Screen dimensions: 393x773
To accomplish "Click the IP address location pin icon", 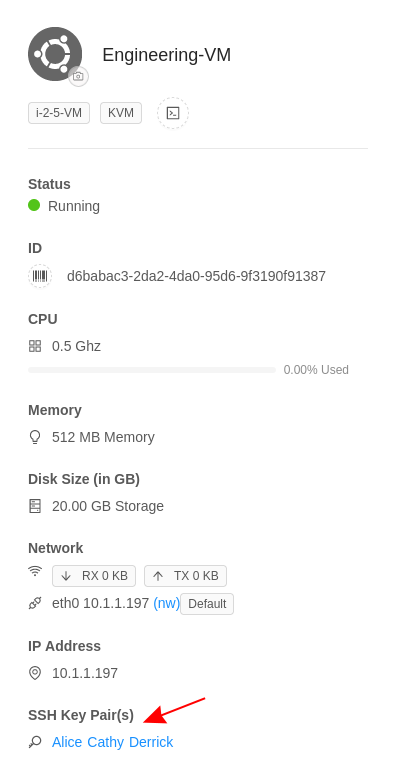I will (35, 673).
